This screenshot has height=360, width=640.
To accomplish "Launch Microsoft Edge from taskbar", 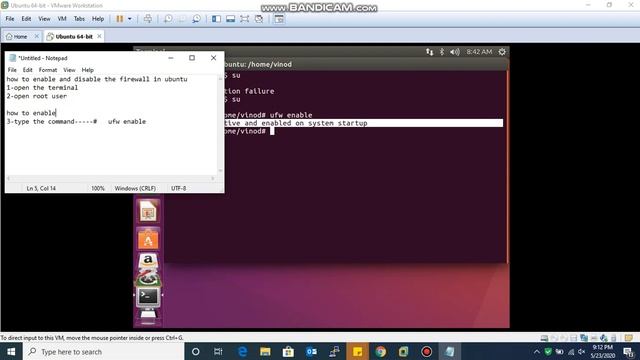I will tap(242, 351).
